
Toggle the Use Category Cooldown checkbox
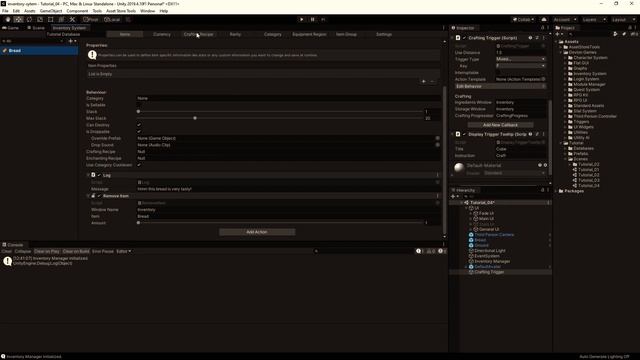pyautogui.click(x=139, y=165)
